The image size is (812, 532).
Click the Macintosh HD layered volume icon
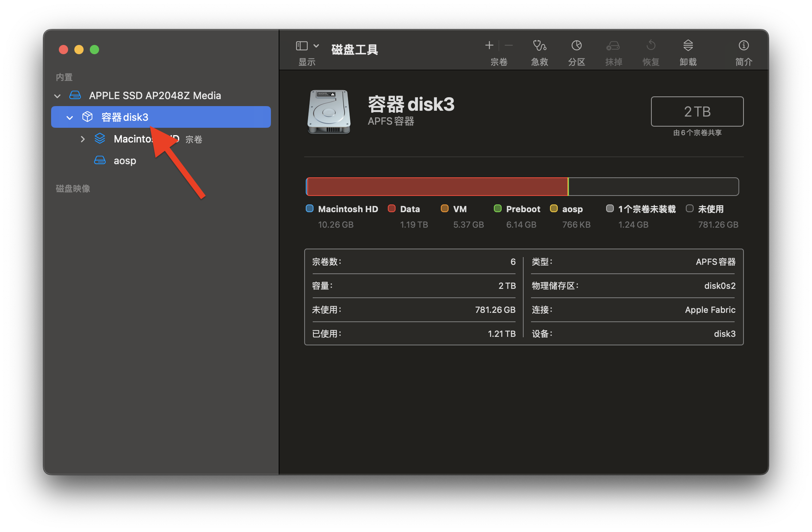[x=100, y=139]
